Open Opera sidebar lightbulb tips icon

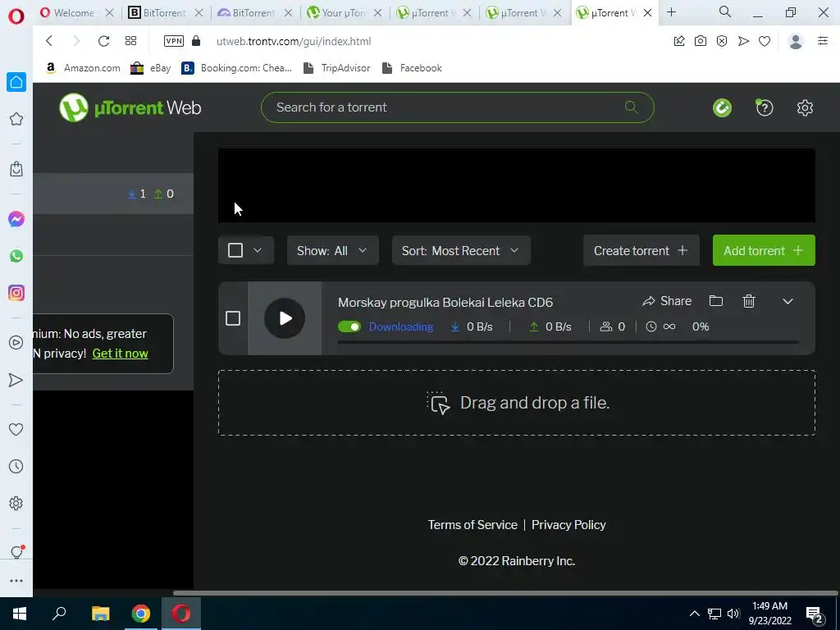coord(16,552)
